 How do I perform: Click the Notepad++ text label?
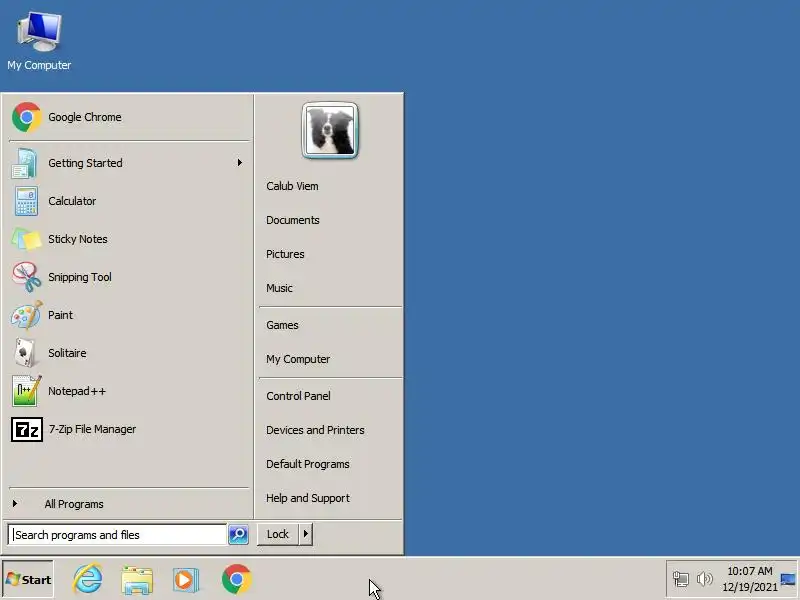[x=77, y=391]
